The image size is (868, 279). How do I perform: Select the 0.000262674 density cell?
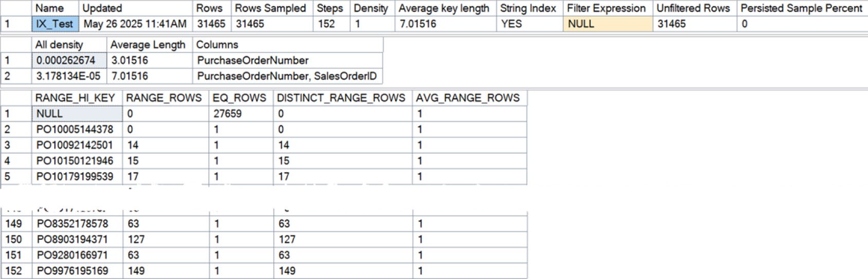coord(69,60)
